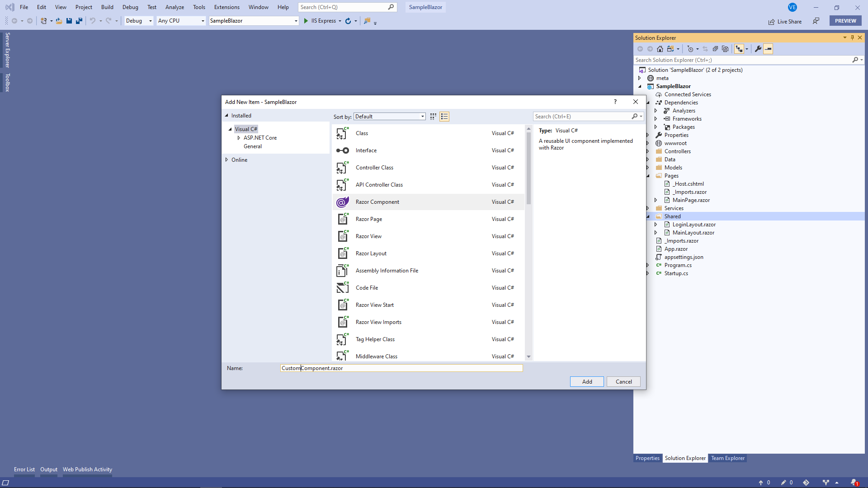Click the PREVIEW button

[845, 21]
